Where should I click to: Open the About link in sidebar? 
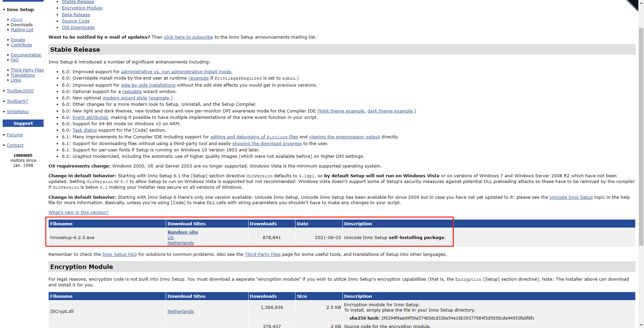(x=16, y=20)
